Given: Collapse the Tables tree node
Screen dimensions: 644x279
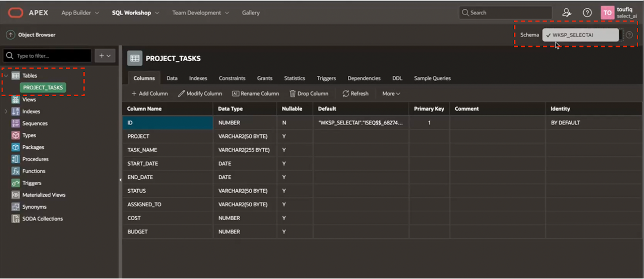Looking at the screenshot, I should 6,76.
